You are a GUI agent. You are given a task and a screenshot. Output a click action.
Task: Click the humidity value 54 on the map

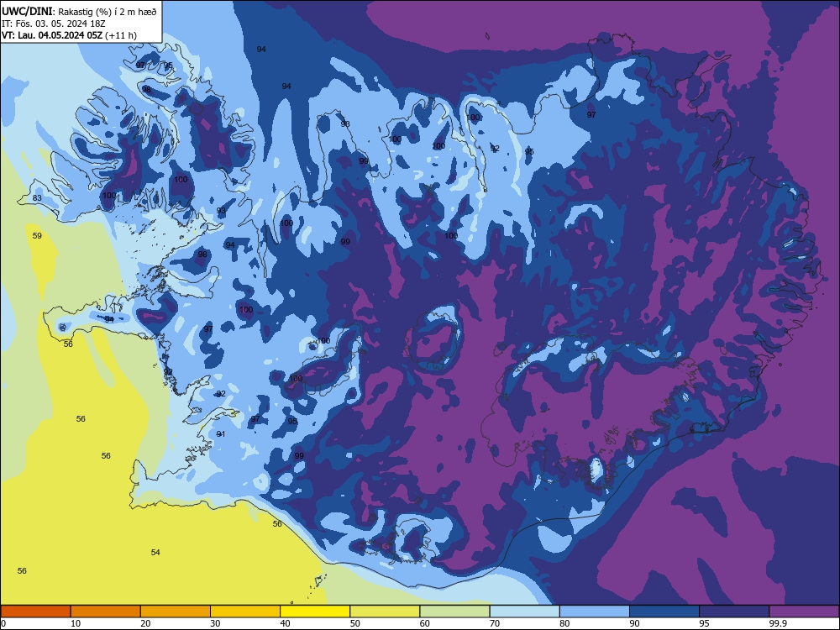click(155, 553)
